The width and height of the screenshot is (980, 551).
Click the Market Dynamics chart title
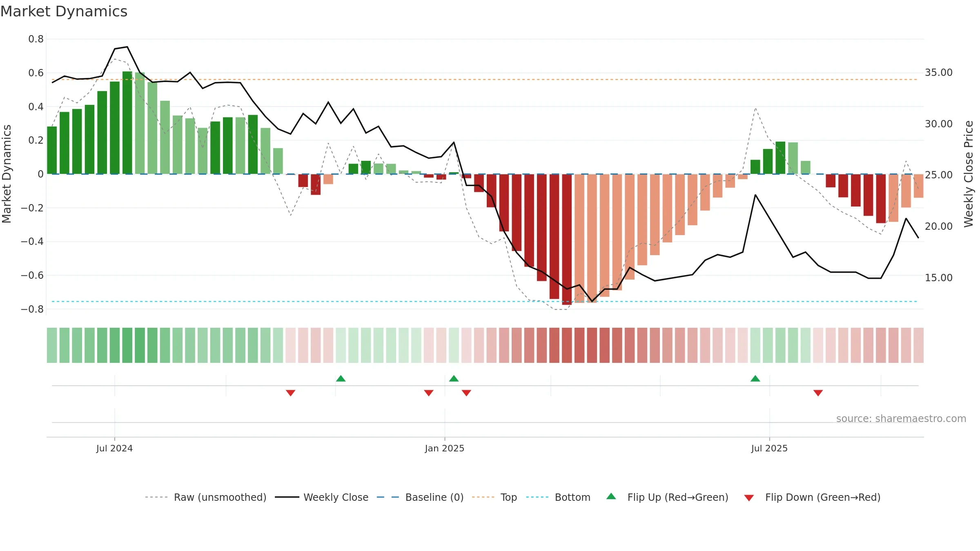tap(64, 11)
